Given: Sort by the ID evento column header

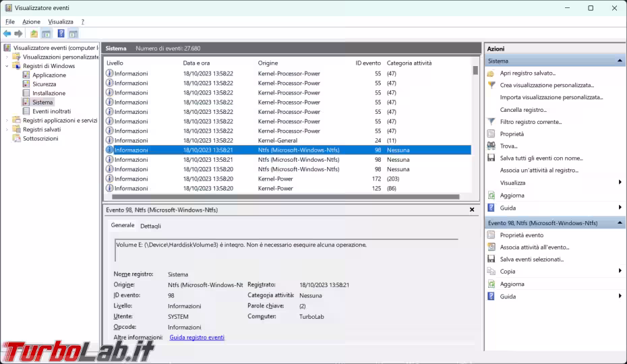Looking at the screenshot, I should (x=368, y=63).
